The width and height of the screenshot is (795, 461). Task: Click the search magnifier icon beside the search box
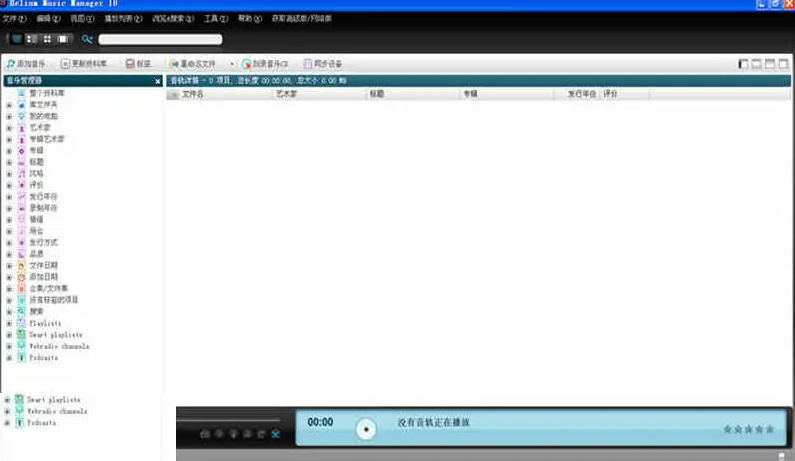point(87,39)
